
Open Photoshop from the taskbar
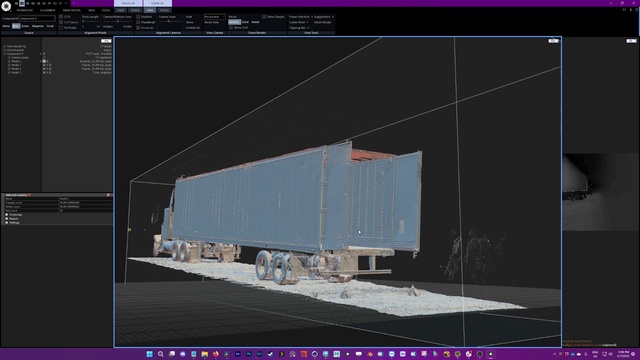249,354
